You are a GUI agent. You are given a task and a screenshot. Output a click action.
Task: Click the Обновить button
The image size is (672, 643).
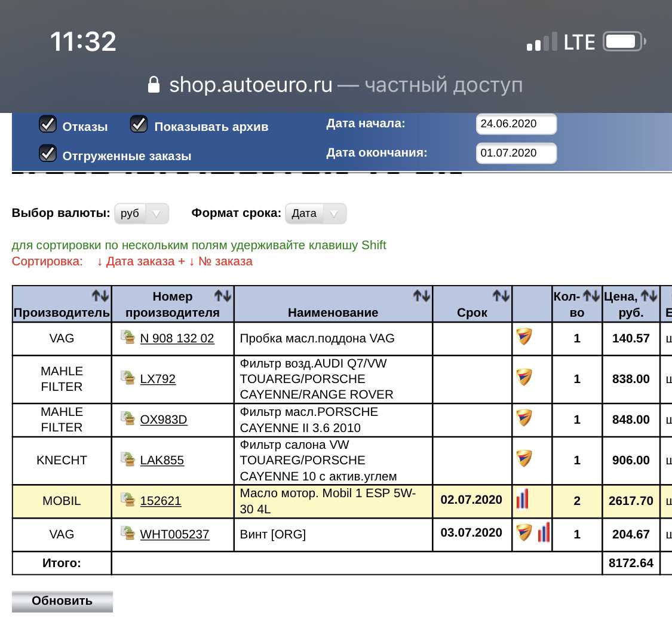[x=62, y=601]
